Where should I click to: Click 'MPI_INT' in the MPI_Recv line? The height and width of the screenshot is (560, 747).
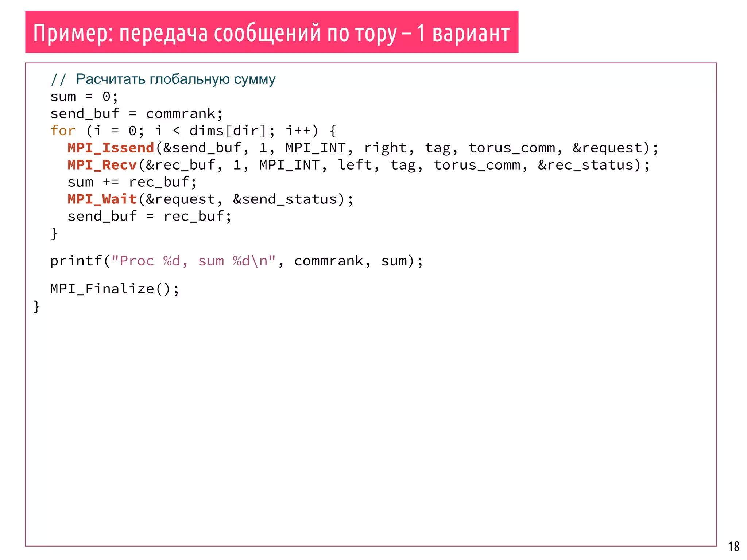tap(289, 165)
